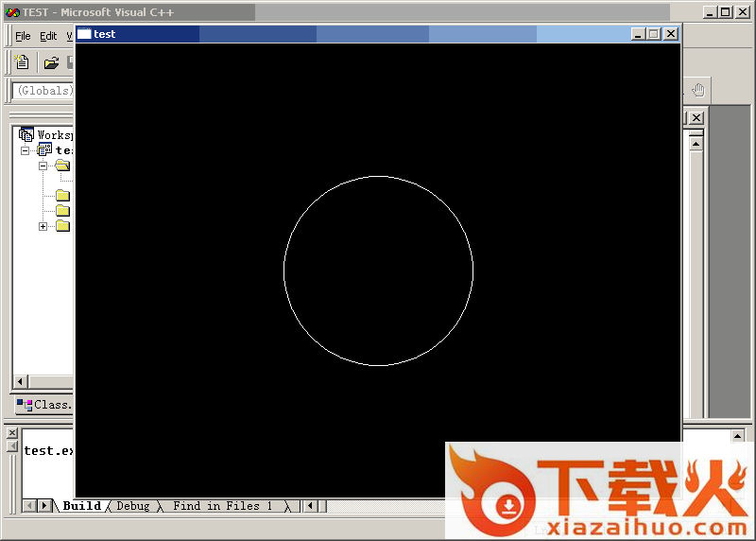Collapse the test project tree node
Viewport: 756px width, 541px height.
click(x=26, y=150)
